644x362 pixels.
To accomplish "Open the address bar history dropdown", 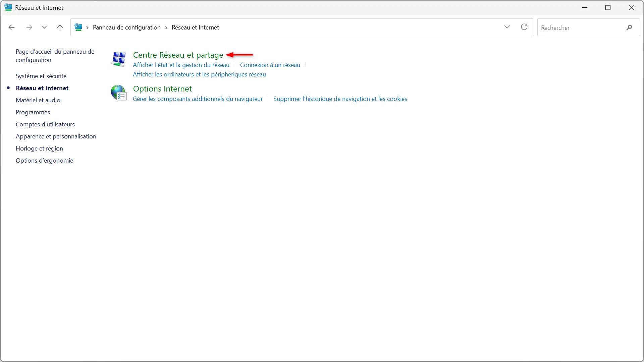I will pos(507,27).
